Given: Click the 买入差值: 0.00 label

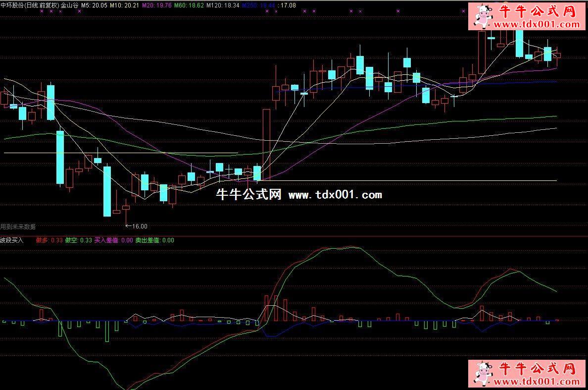Looking at the screenshot, I should (114, 240).
